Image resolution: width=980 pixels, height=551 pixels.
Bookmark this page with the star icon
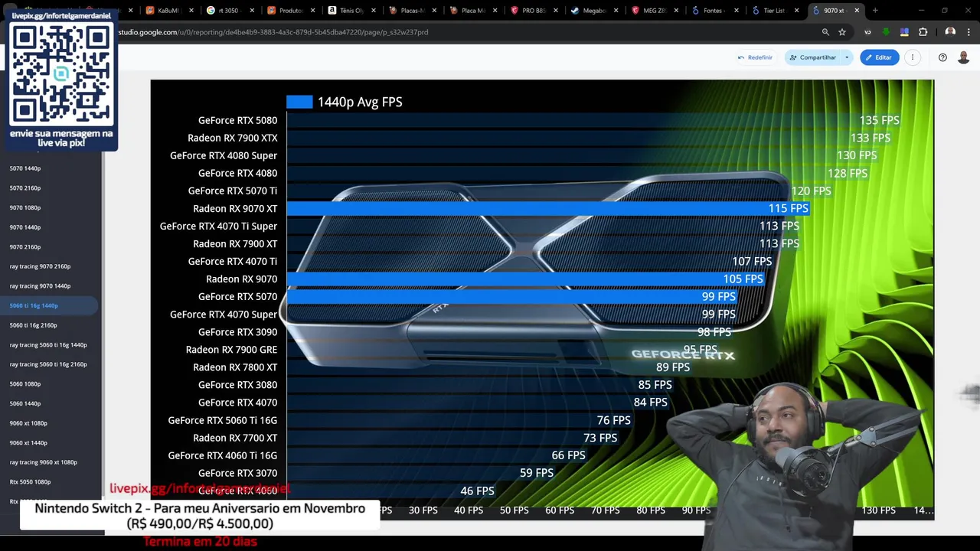click(x=842, y=32)
